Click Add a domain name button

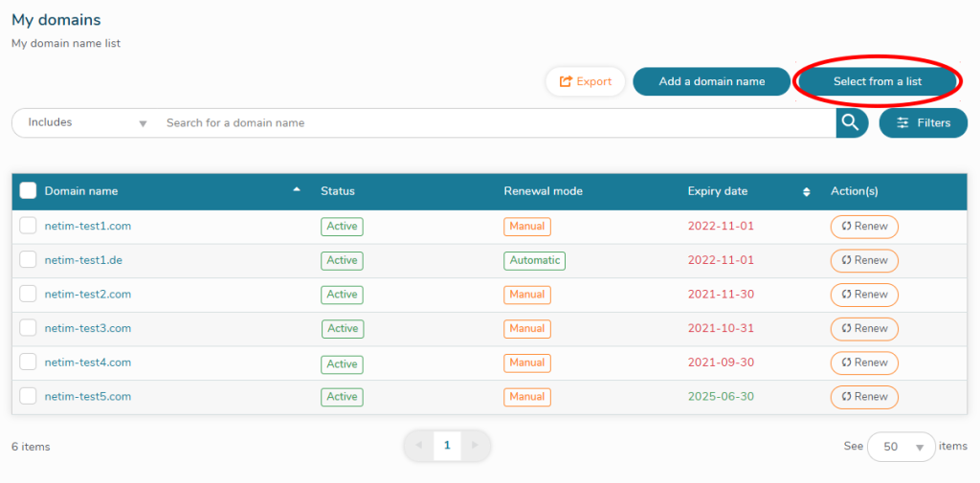coord(711,81)
